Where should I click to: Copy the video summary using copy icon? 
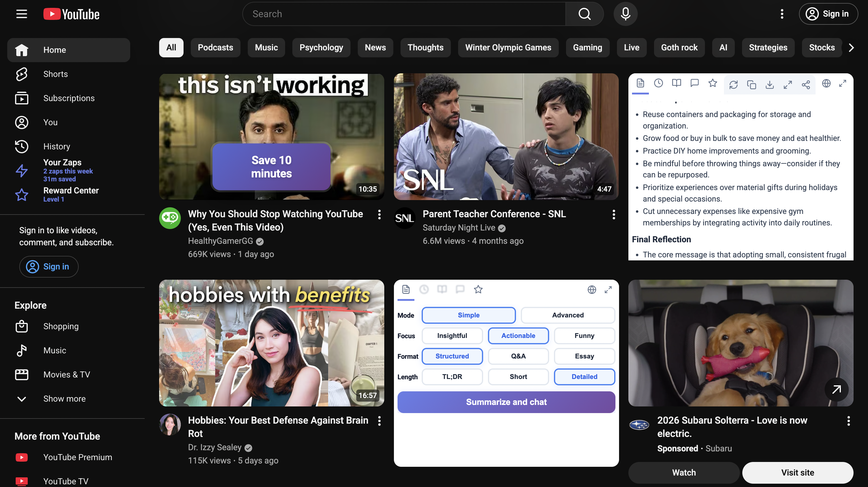[x=751, y=85]
